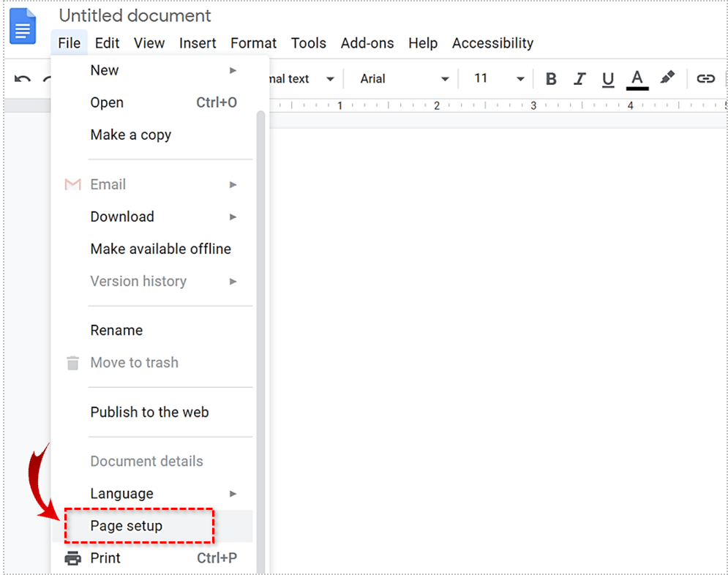This screenshot has width=728, height=575.
Task: Open the Arial font dropdown
Action: point(404,79)
